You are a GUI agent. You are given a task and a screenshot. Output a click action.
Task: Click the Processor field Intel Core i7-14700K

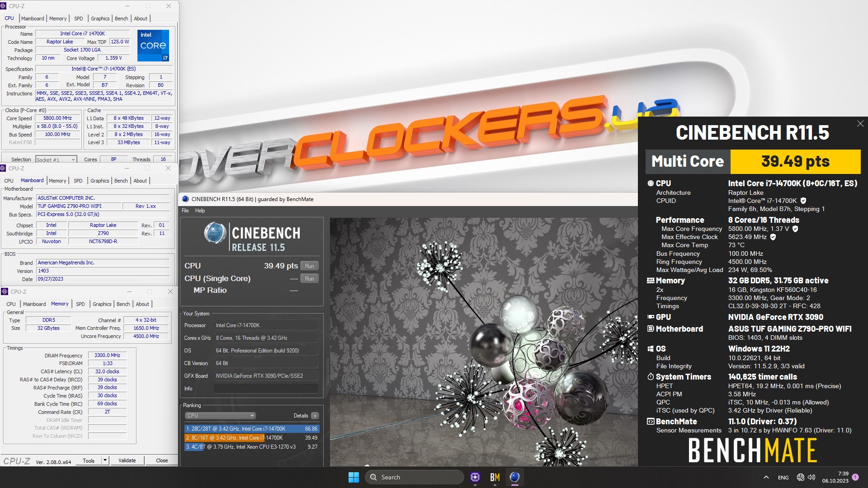[x=266, y=325]
